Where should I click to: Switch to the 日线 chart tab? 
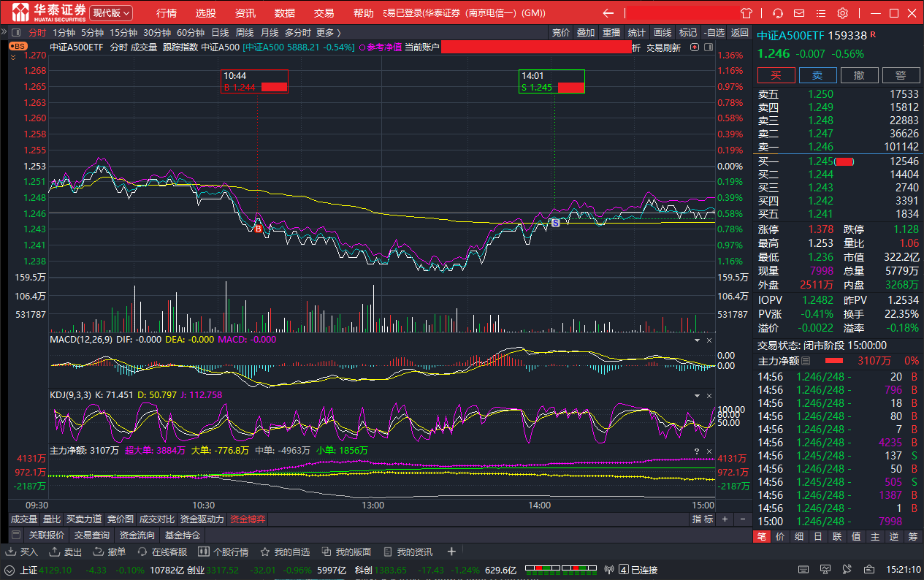point(220,32)
